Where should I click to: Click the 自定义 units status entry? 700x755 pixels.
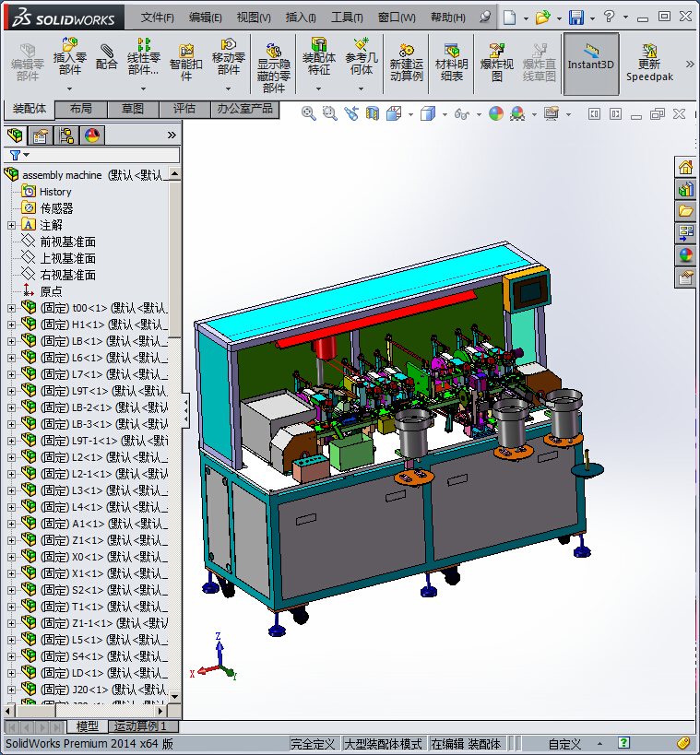pos(564,743)
